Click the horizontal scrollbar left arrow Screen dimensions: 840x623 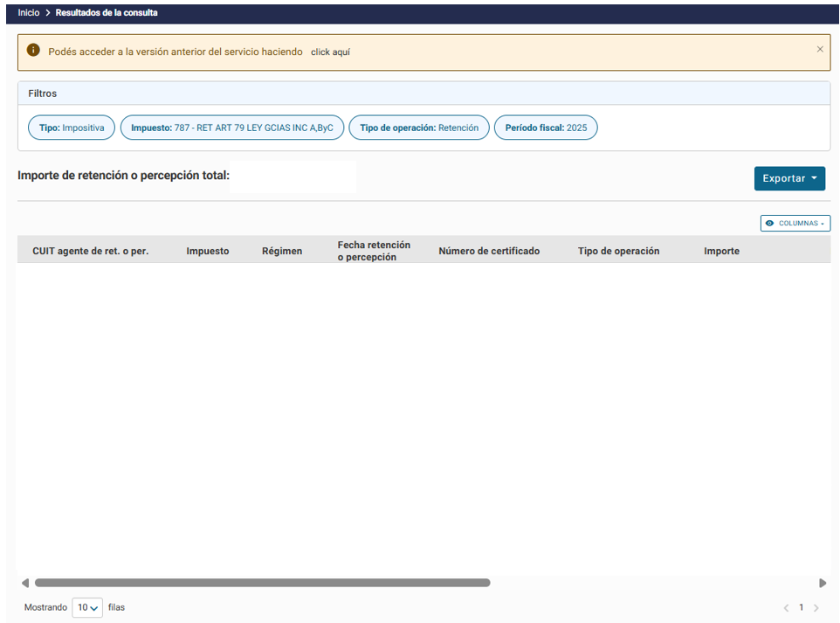[24, 583]
